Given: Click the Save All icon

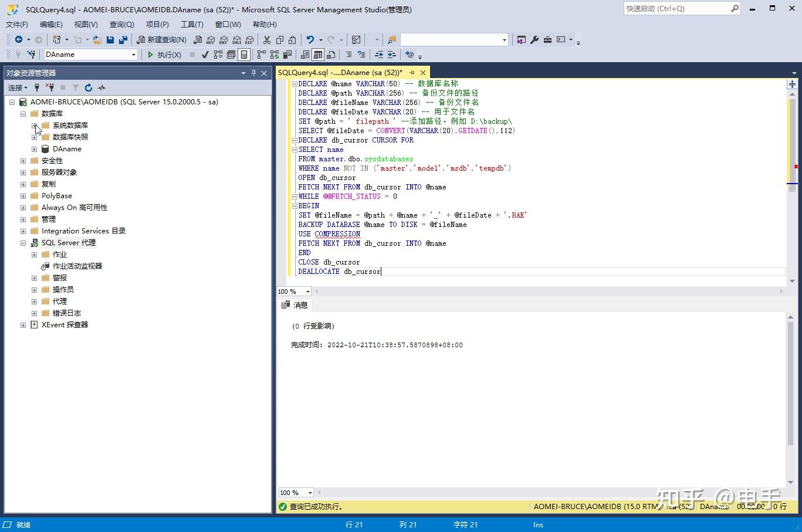Looking at the screenshot, I should pos(123,39).
